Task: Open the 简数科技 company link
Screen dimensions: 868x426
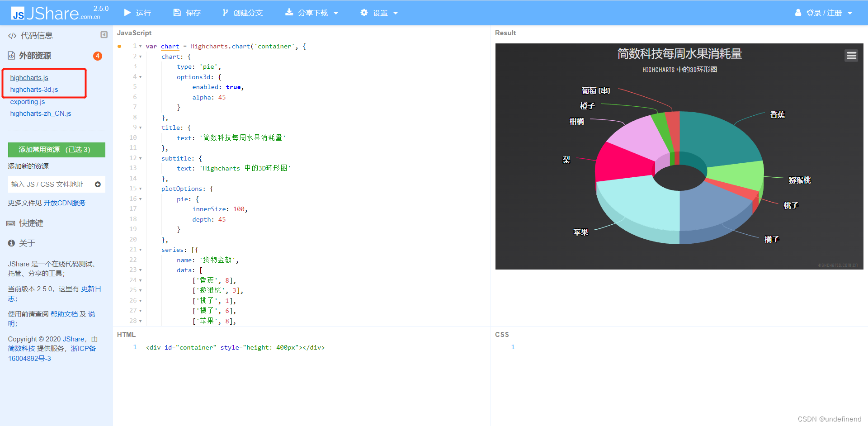Action: [x=21, y=349]
